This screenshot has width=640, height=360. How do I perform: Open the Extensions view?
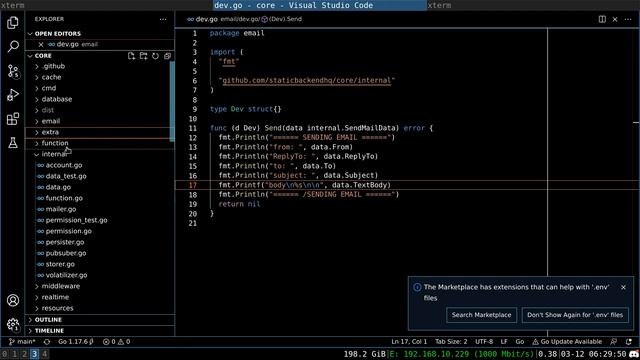coord(13,119)
